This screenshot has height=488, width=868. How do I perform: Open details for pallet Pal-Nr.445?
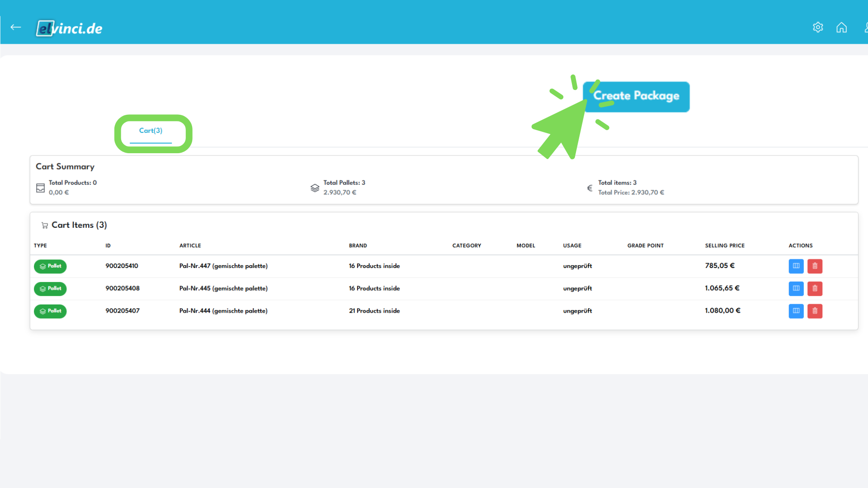(796, 288)
